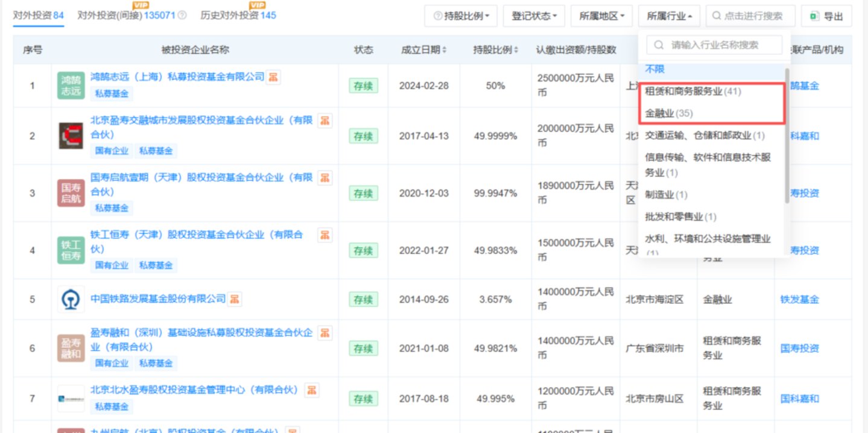Click 私募基金 tag under 盈寿融和

coord(156,363)
